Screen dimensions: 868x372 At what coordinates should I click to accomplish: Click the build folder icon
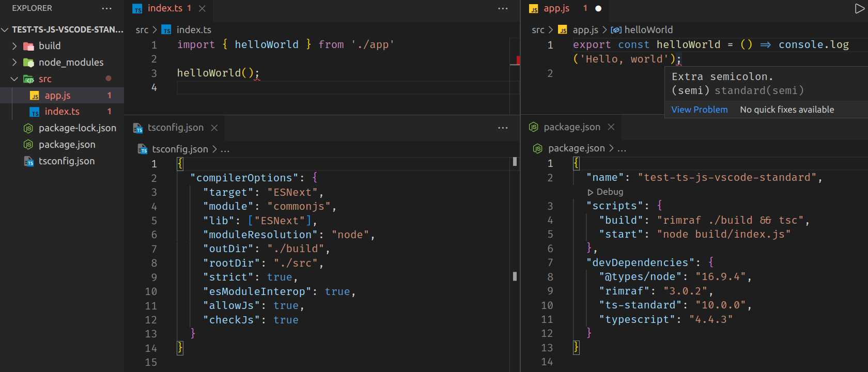(x=29, y=46)
